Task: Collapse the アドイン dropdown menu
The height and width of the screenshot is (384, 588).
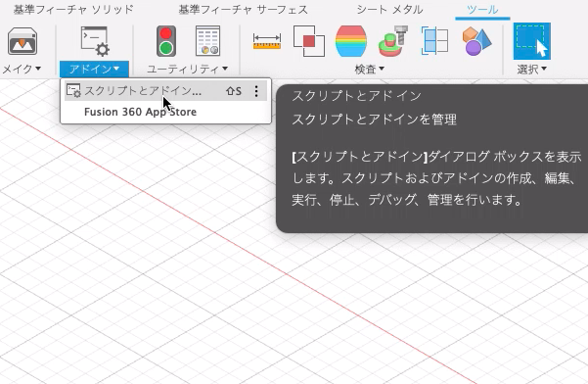Action: click(94, 70)
